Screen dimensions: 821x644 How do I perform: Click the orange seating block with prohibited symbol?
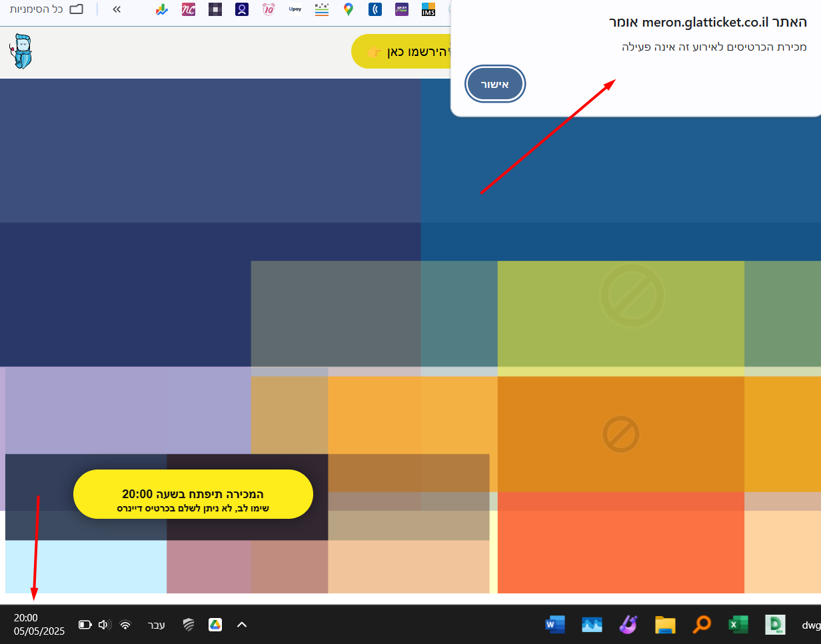pyautogui.click(x=620, y=434)
